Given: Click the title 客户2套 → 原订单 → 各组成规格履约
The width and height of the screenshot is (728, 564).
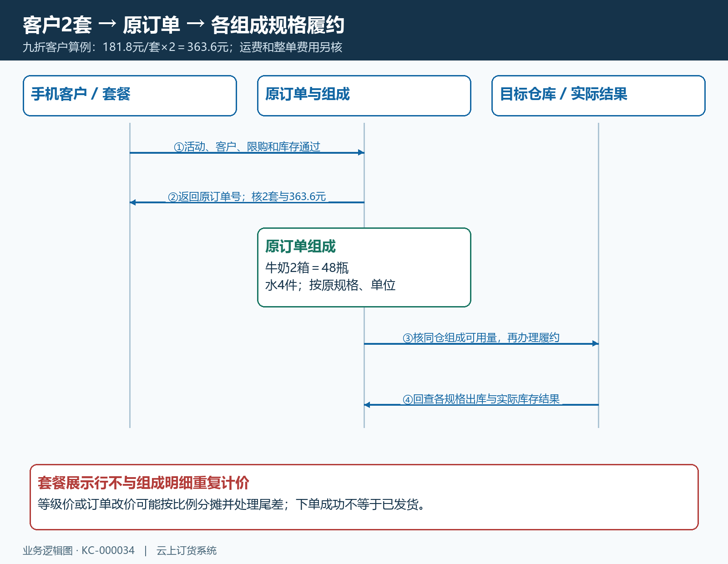Looking at the screenshot, I should tap(183, 25).
